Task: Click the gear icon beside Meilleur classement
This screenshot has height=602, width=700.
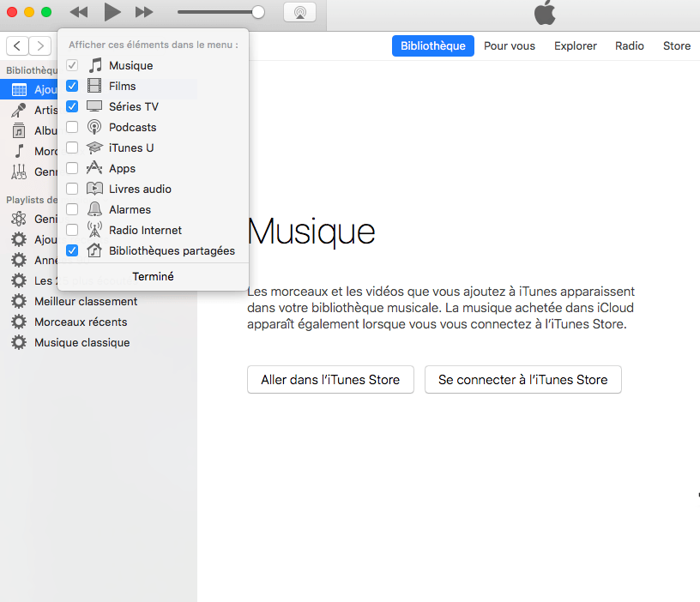Action: 19,301
